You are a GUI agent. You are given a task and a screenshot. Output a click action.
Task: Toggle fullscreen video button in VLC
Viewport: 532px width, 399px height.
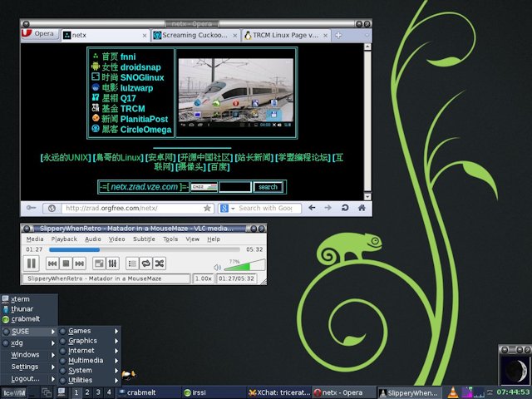point(99,264)
